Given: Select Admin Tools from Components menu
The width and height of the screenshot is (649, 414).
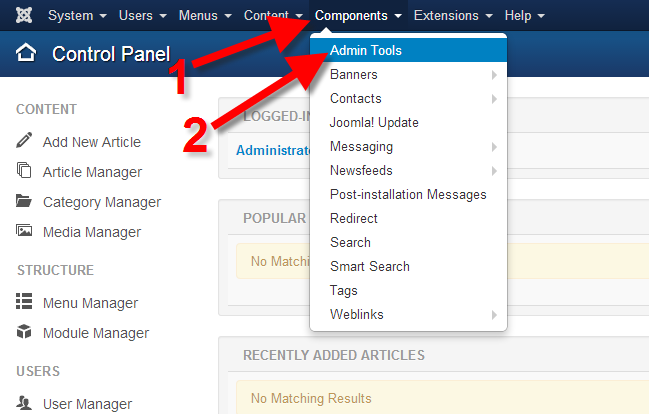Looking at the screenshot, I should point(366,50).
